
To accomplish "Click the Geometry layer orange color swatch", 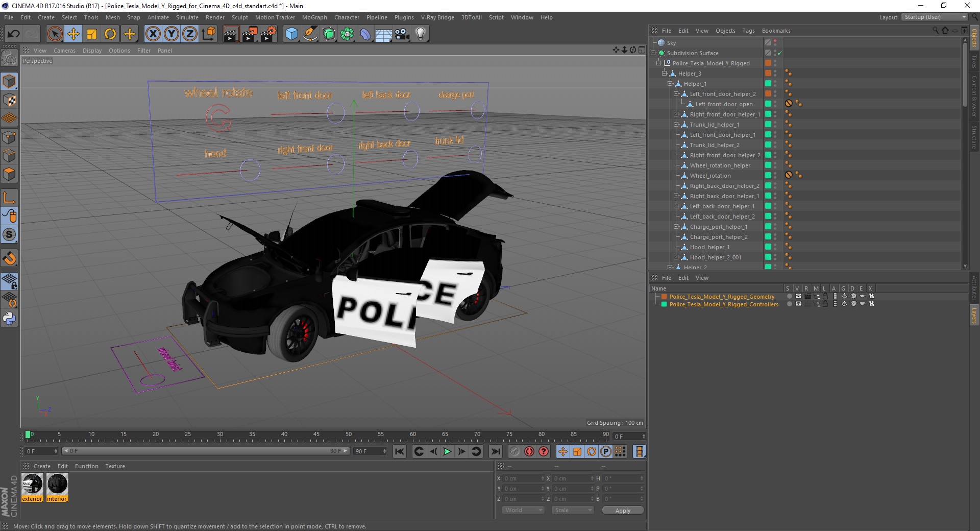I will (x=664, y=296).
